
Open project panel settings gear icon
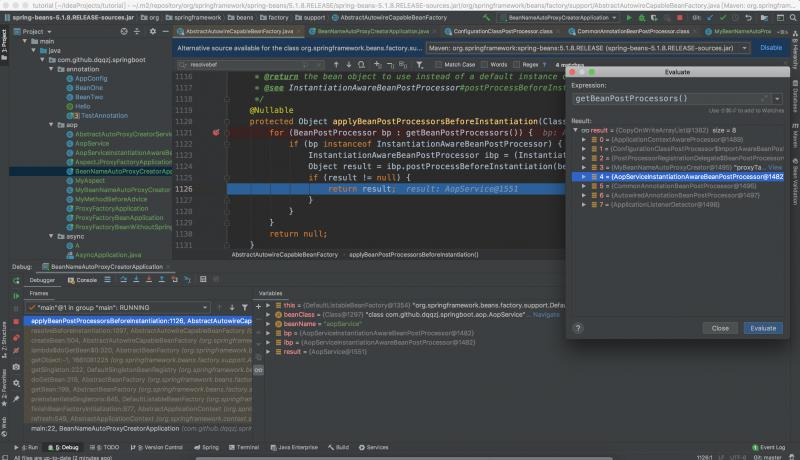(153, 31)
